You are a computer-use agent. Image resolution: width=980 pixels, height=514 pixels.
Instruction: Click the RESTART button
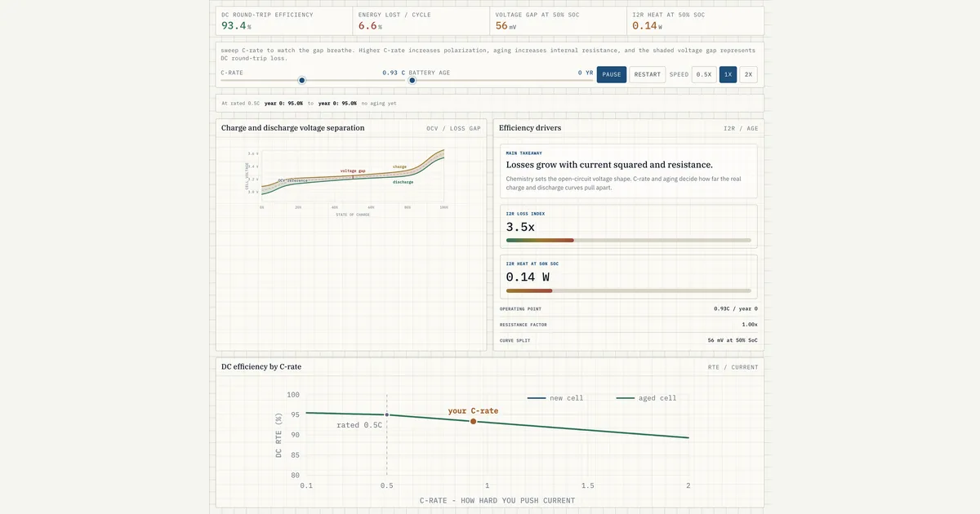pyautogui.click(x=648, y=74)
